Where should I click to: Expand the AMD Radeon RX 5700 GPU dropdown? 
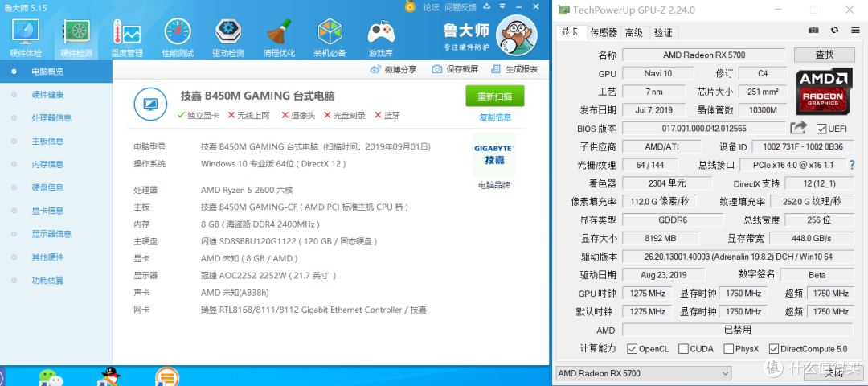(643, 373)
